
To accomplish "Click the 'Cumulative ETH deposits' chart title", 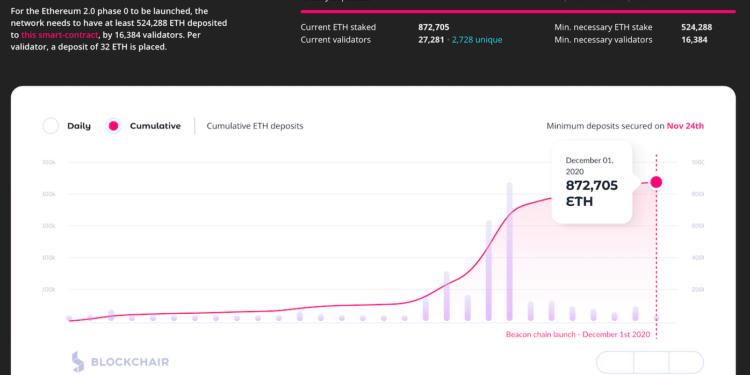I will tap(255, 126).
